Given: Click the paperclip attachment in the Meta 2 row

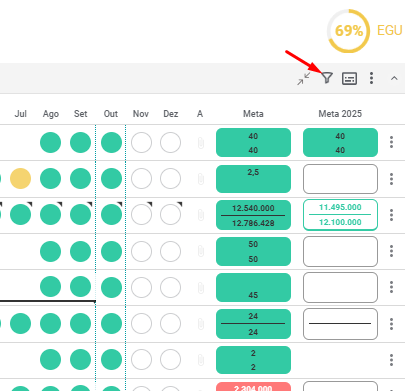Looking at the screenshot, I should coord(201,360).
